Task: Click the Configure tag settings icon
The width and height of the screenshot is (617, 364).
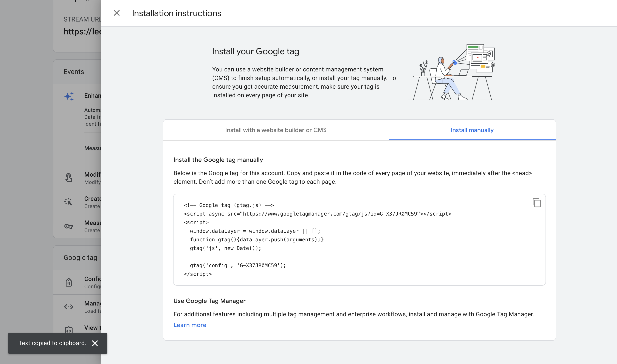Action: click(x=69, y=282)
